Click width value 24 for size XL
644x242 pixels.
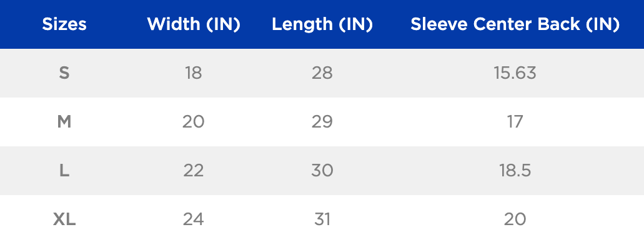(x=194, y=219)
